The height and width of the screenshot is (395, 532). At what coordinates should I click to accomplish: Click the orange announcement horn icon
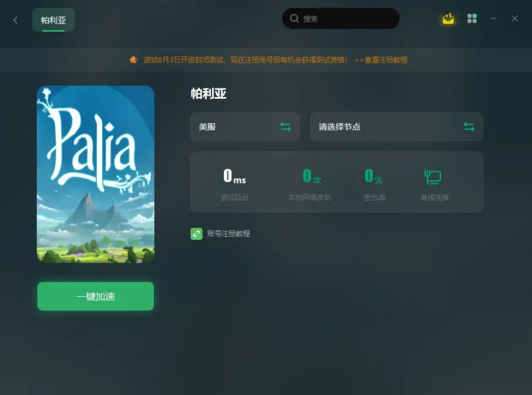134,60
